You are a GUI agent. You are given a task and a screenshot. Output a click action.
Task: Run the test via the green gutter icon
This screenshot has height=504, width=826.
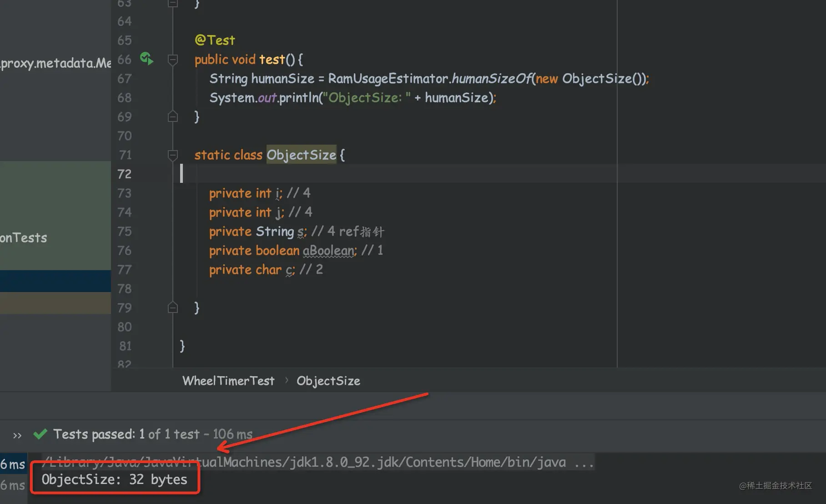pos(146,59)
